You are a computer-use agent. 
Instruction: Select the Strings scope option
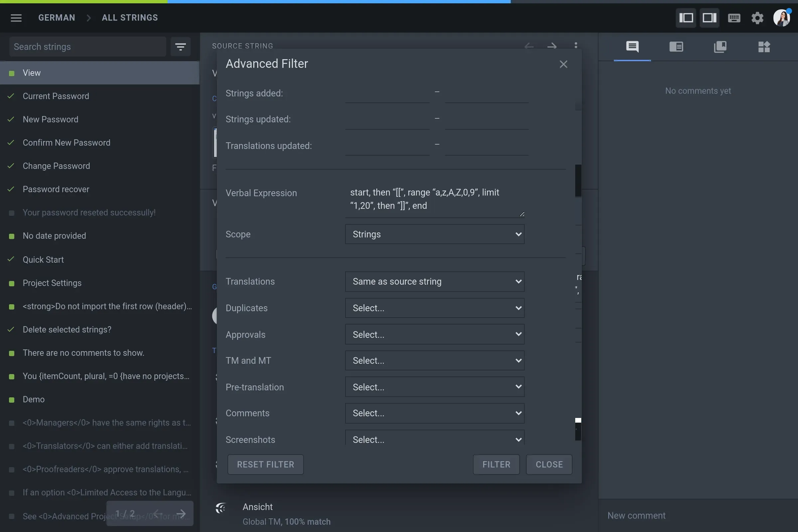[x=434, y=233]
